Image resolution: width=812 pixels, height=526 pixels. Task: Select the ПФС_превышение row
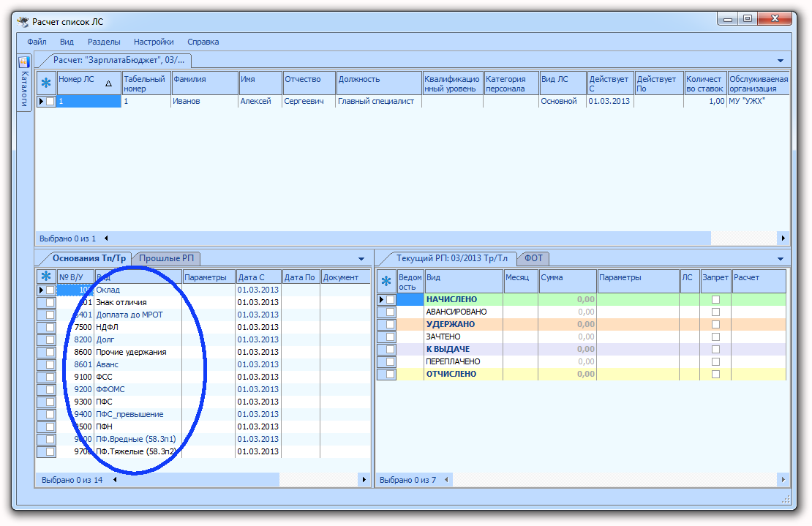pos(203,414)
